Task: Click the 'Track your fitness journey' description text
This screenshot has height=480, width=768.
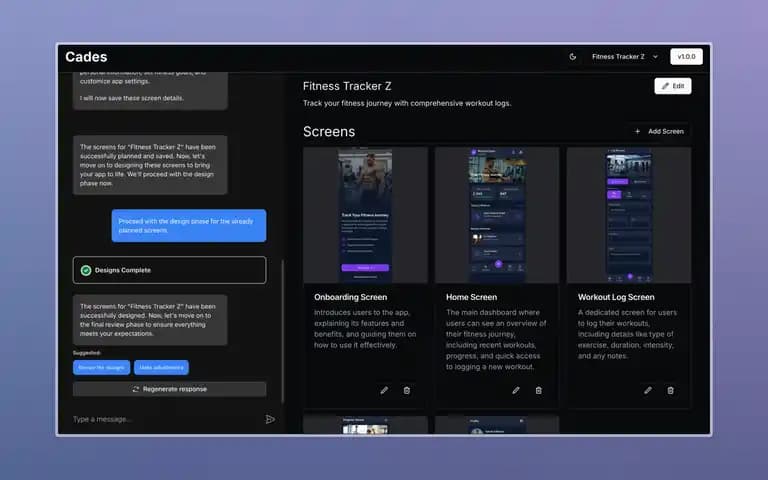Action: 407,103
